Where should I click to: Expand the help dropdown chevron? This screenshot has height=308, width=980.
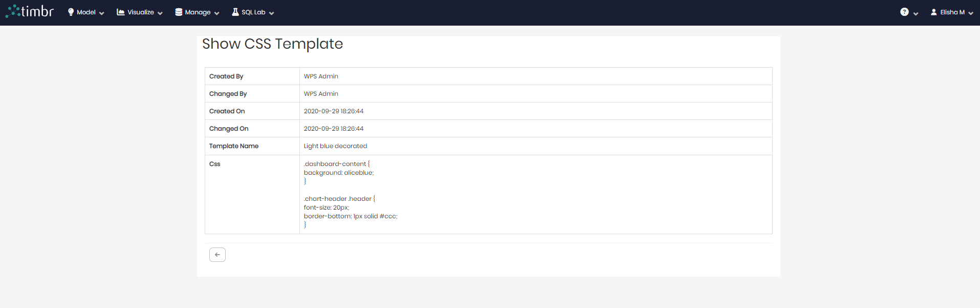[916, 13]
